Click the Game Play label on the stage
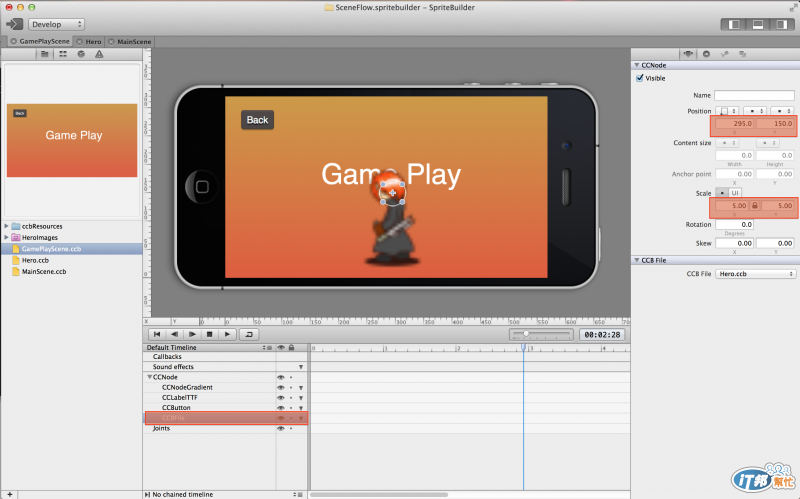Image resolution: width=800 pixels, height=499 pixels. [391, 174]
